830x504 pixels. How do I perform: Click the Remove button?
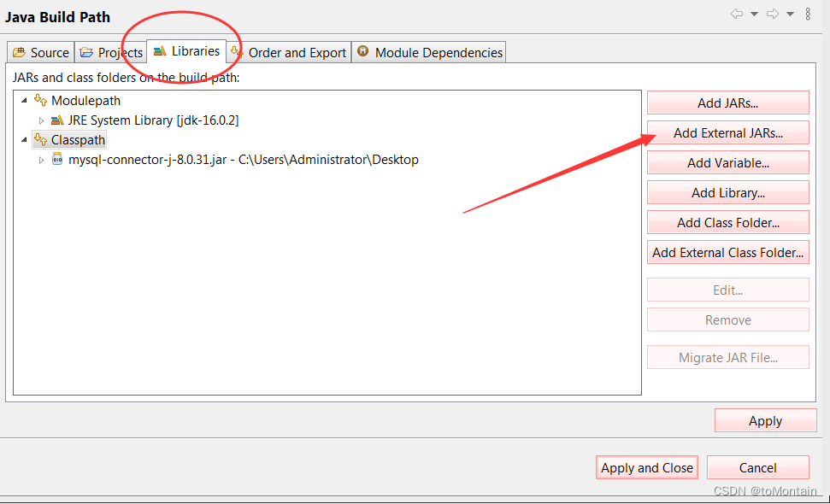[x=727, y=320]
